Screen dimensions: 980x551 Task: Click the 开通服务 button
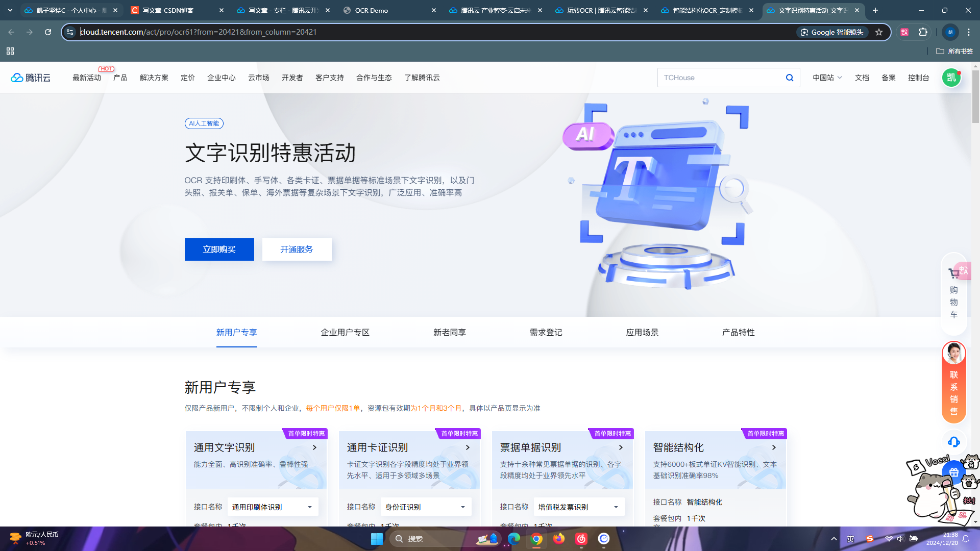(297, 249)
